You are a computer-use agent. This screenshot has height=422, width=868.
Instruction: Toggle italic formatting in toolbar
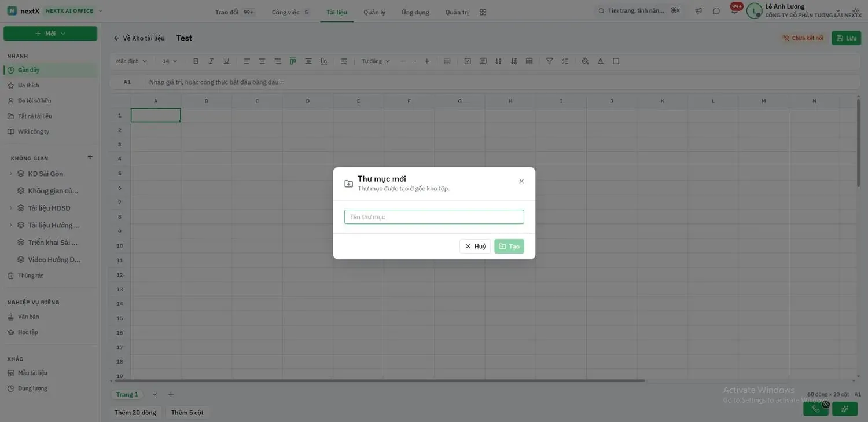(211, 61)
